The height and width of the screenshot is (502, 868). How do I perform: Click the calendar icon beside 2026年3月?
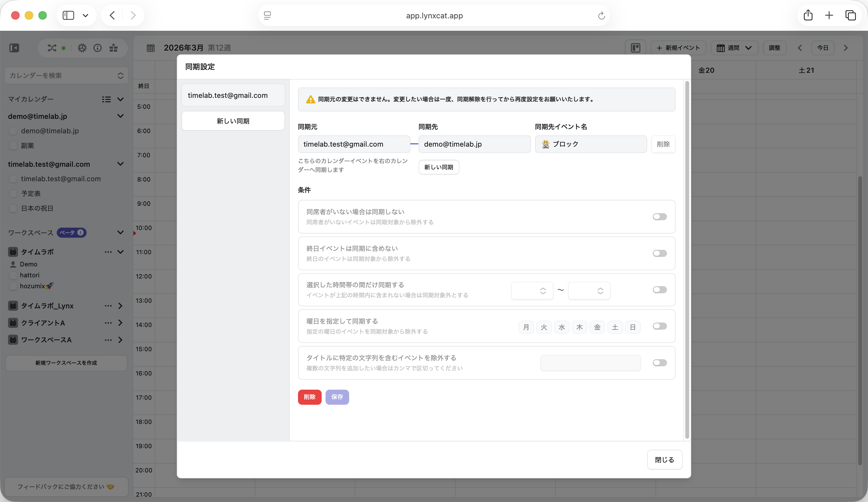tap(150, 48)
